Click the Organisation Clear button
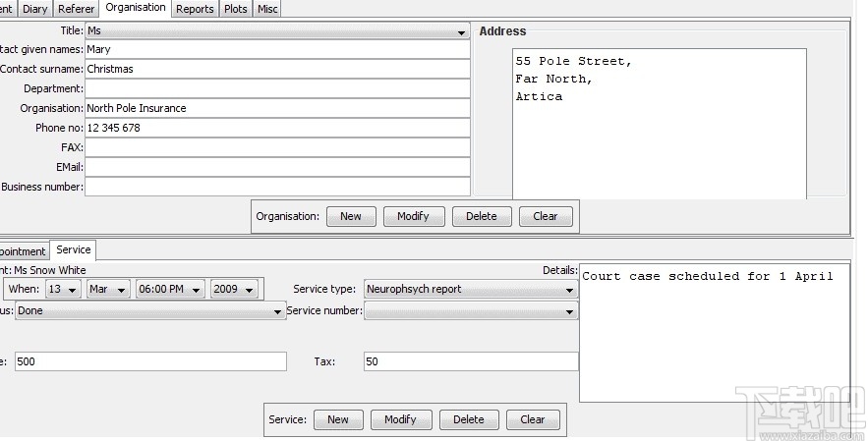 546,216
